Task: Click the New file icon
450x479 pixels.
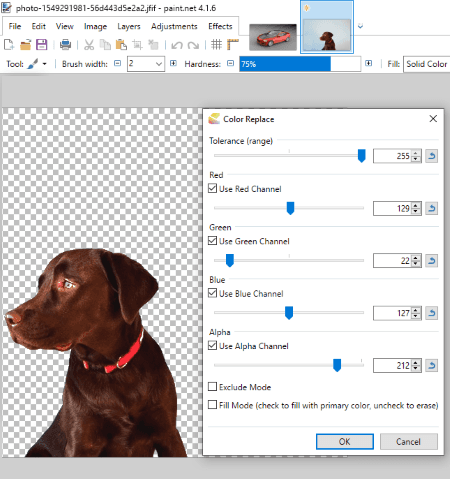Action: click(9, 44)
